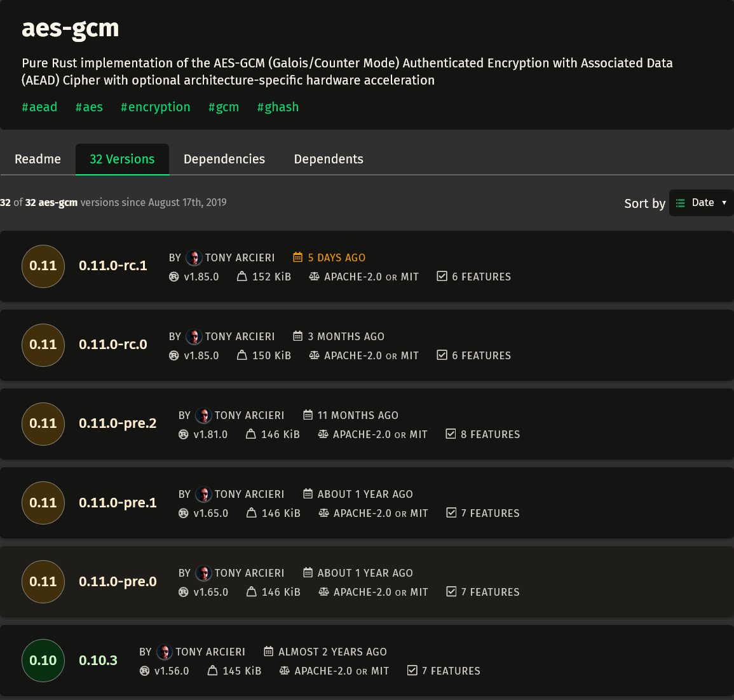Click the weight icon beside 145 KiB
The width and height of the screenshot is (734, 700).
(212, 671)
